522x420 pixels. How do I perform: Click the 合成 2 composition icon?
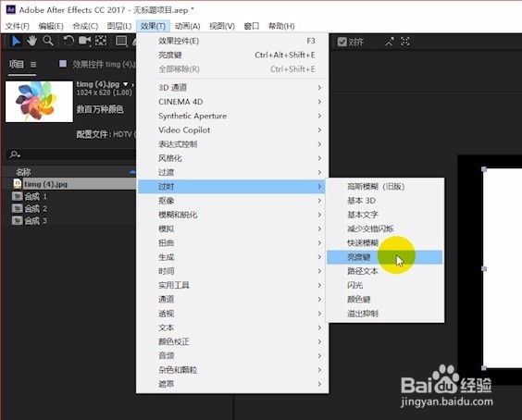click(18, 209)
